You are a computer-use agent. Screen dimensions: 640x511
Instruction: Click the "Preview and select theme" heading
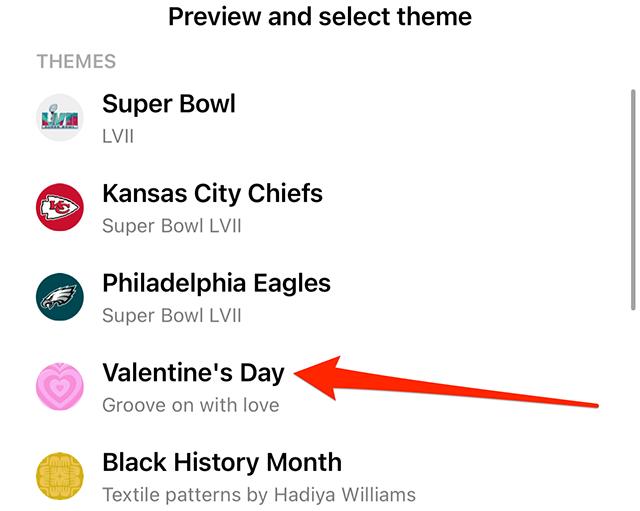tap(320, 17)
